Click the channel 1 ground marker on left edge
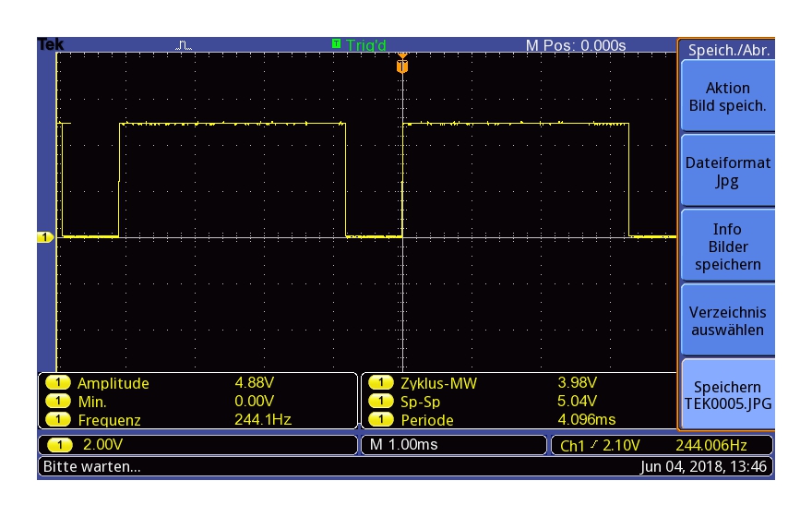Image resolution: width=812 pixels, height=517 pixels. point(44,238)
